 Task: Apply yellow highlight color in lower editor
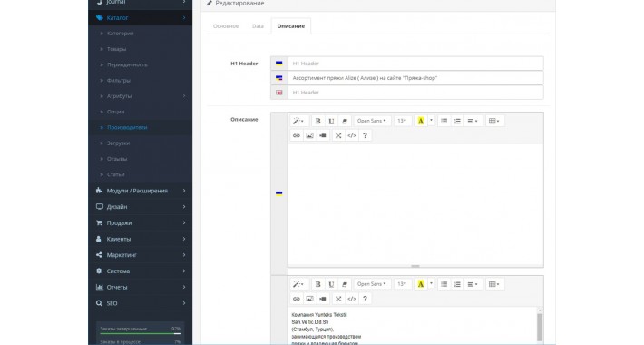click(x=421, y=284)
